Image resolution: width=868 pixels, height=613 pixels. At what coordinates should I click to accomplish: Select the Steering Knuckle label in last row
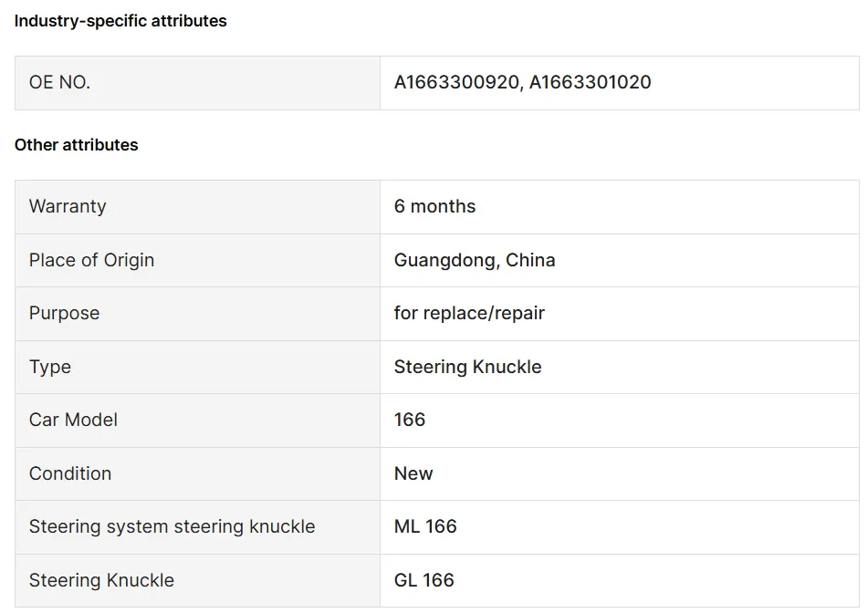point(101,580)
